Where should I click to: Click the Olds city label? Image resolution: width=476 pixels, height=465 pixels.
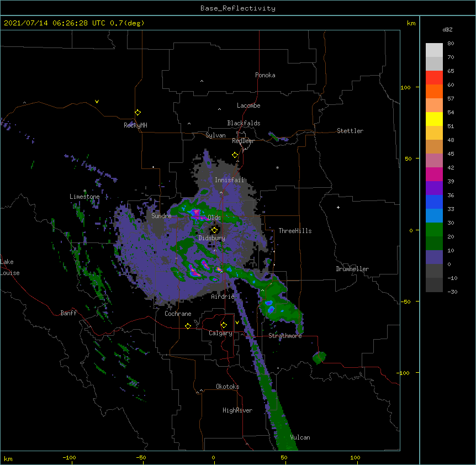[214, 218]
